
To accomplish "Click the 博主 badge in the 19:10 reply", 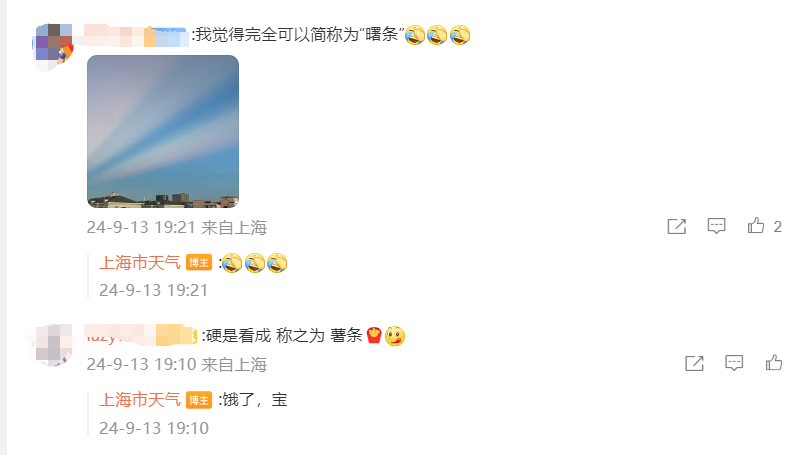I will pos(199,400).
